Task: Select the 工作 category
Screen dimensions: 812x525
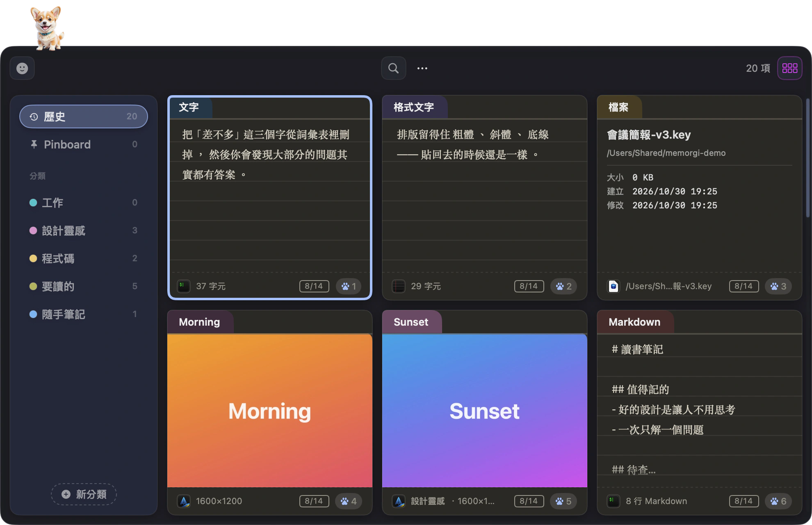Action: click(x=84, y=203)
